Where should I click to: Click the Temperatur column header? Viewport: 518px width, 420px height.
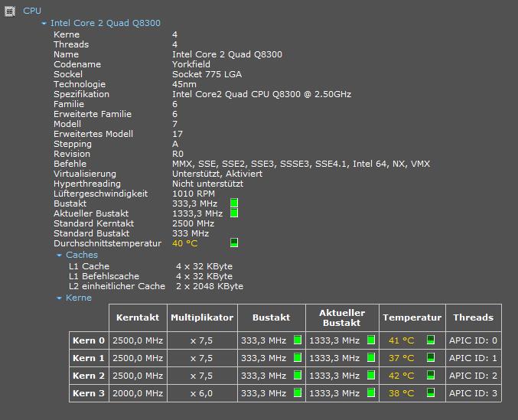point(412,317)
